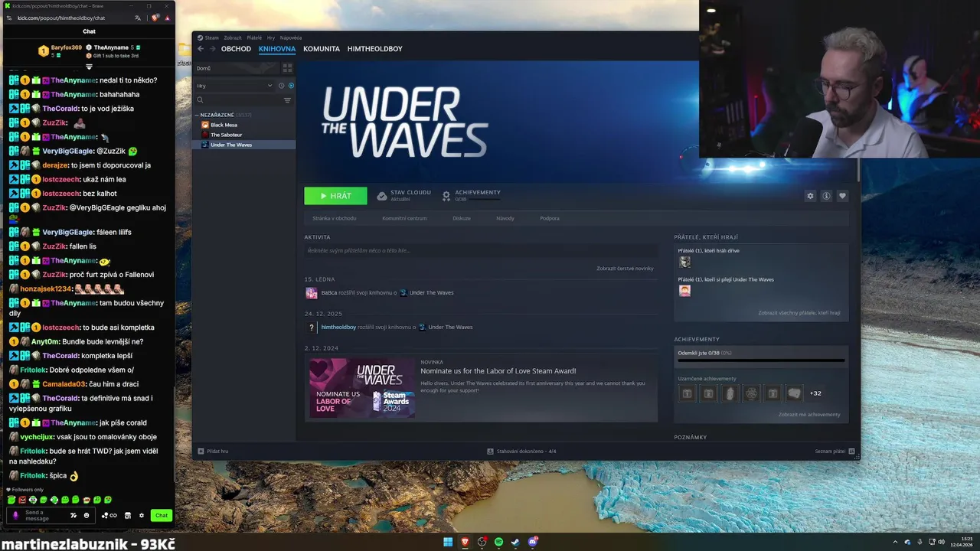Open the emoji picker in chat
980x551 pixels.
(x=87, y=515)
